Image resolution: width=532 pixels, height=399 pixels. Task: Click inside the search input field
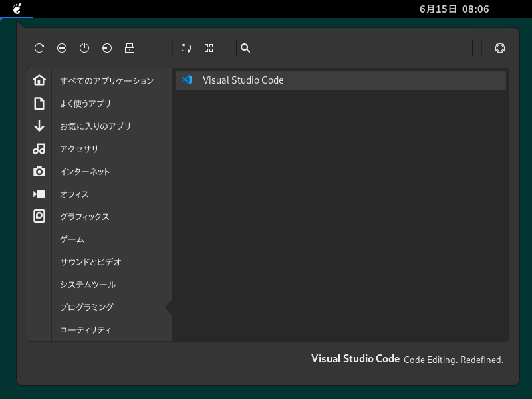coord(354,48)
